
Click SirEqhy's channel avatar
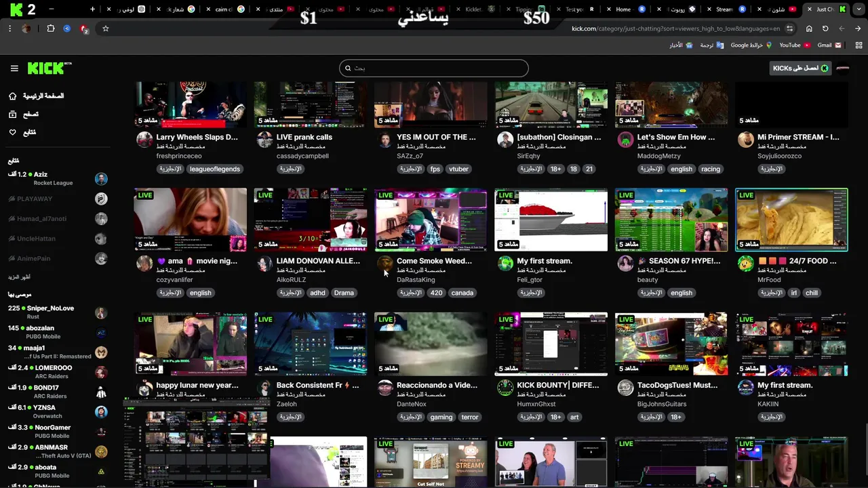[x=505, y=140]
